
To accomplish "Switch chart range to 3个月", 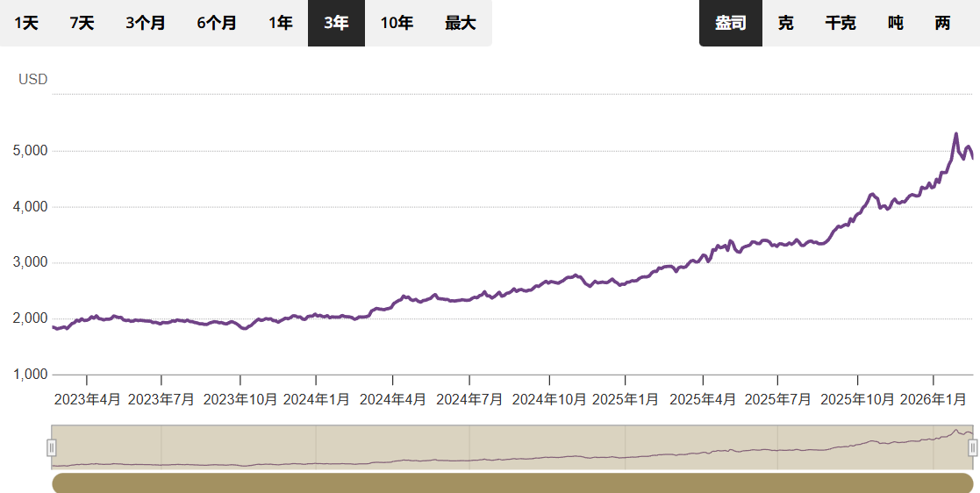I will coord(146,23).
